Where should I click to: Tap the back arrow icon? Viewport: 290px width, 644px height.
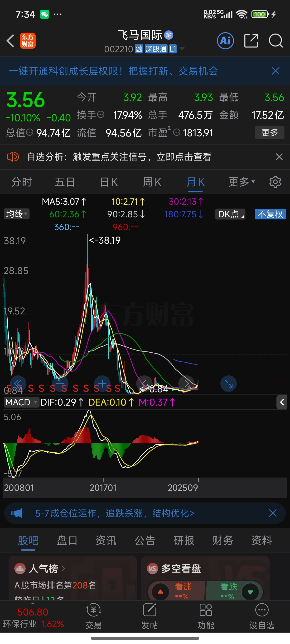(x=10, y=41)
